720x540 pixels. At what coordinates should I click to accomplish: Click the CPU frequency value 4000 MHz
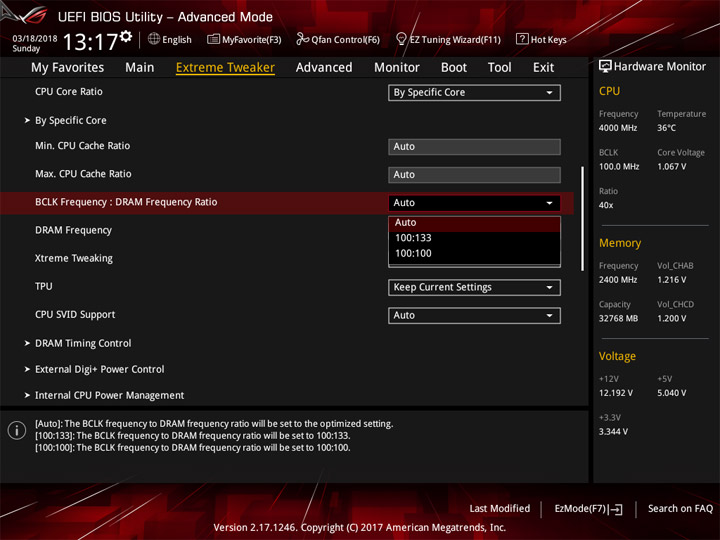coord(618,128)
